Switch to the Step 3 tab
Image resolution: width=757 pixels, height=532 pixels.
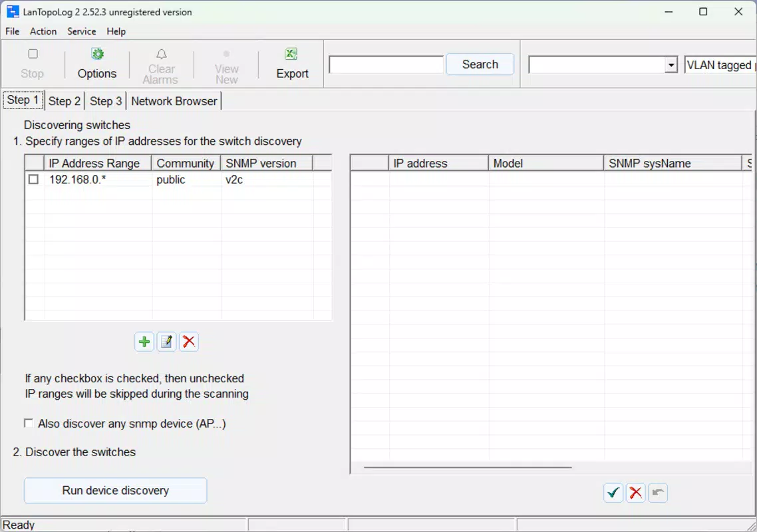coord(106,101)
